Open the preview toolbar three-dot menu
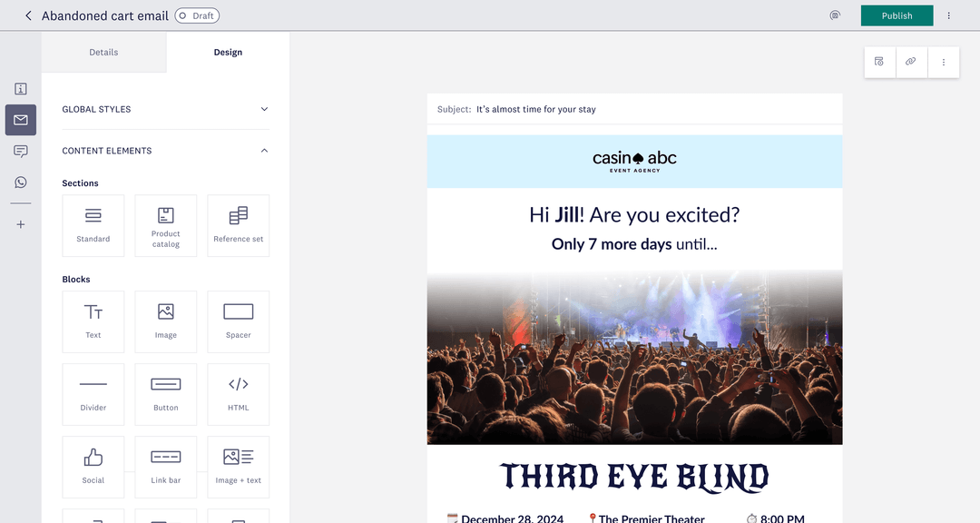The image size is (980, 523). click(x=944, y=62)
